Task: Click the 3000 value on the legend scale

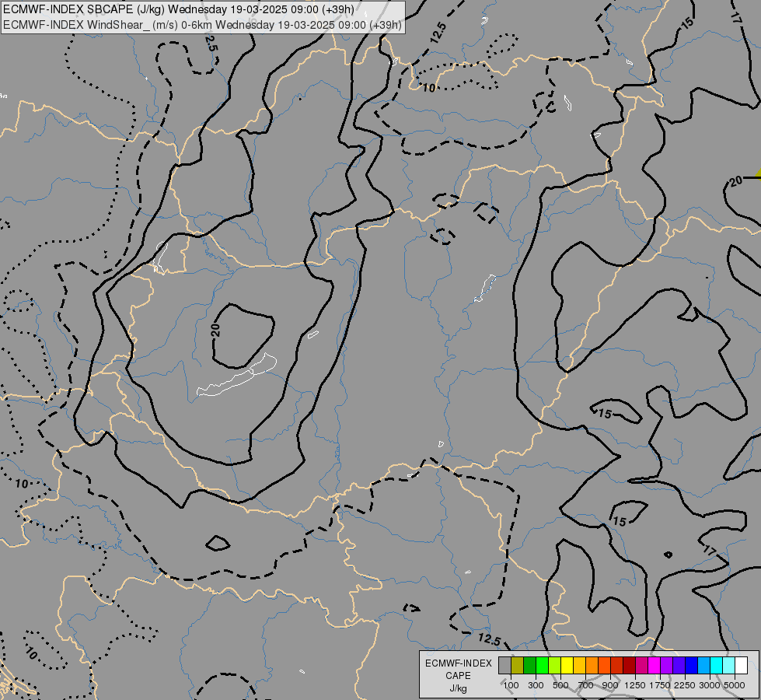Action: (x=710, y=685)
